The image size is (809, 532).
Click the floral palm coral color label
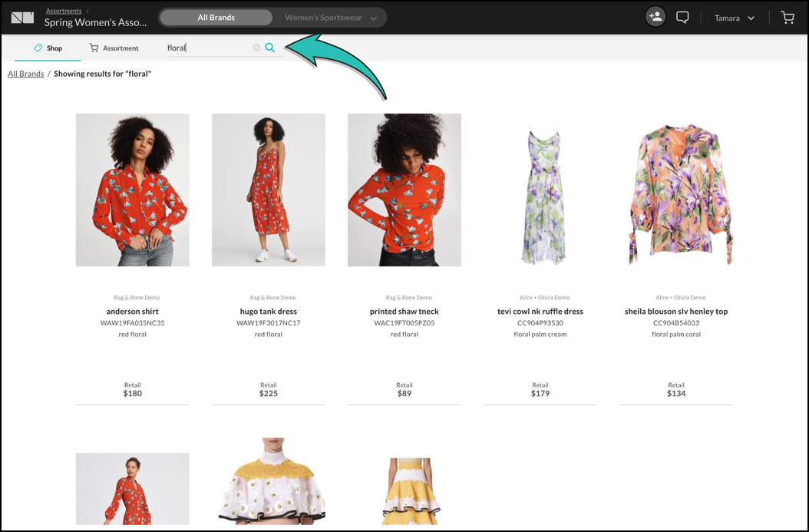coord(676,335)
